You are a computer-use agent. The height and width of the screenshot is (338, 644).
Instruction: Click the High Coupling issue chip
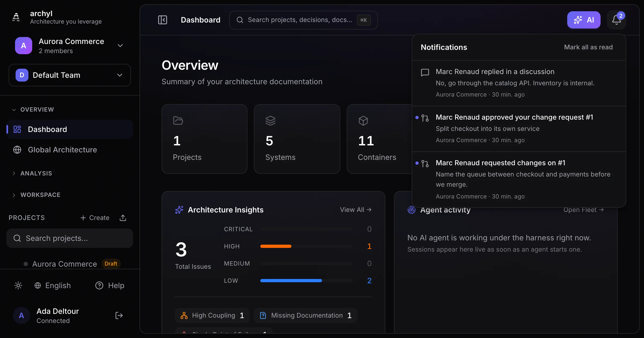click(x=212, y=315)
